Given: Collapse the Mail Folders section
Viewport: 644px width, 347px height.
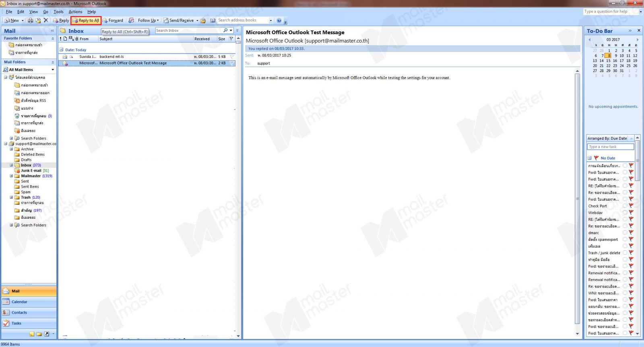Looking at the screenshot, I should (x=53, y=62).
